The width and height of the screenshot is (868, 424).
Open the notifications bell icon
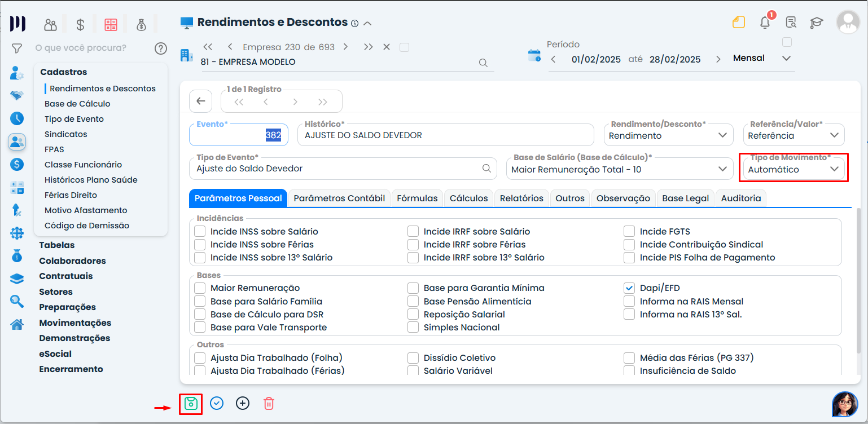coord(765,23)
